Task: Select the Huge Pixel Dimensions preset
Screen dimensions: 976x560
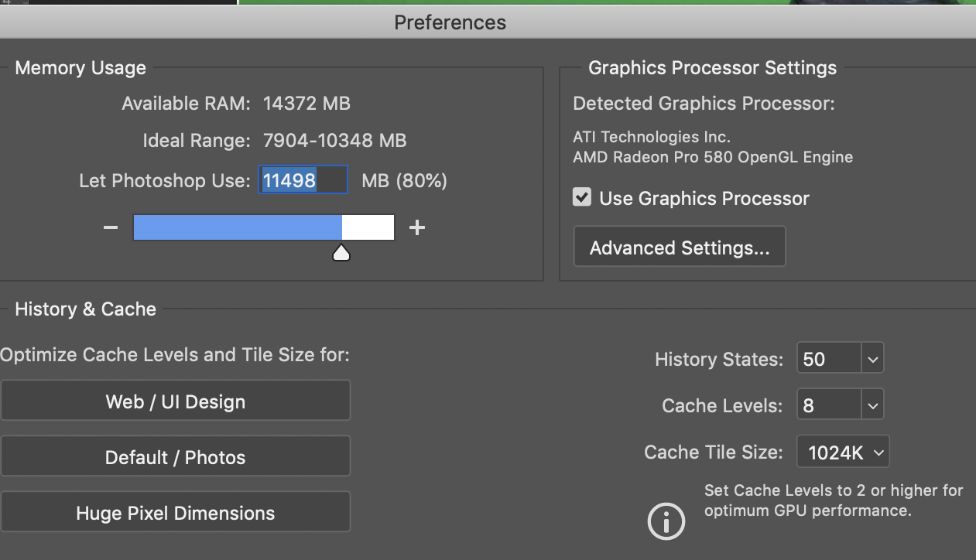Action: point(176,512)
